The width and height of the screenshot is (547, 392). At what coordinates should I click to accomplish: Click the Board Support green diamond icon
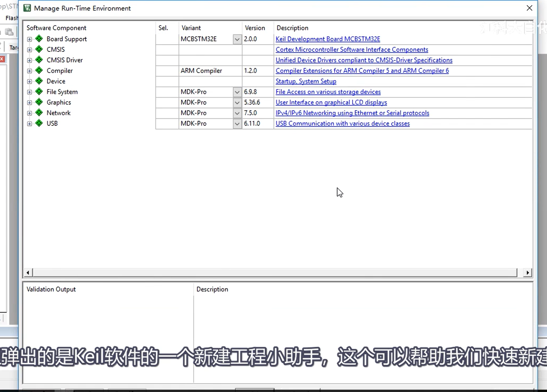[x=39, y=39]
